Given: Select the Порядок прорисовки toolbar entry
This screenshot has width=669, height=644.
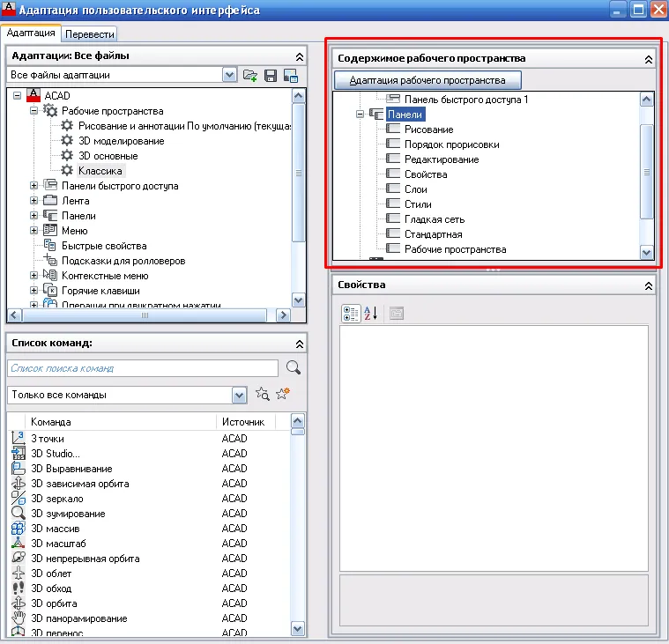Looking at the screenshot, I should (x=452, y=144).
